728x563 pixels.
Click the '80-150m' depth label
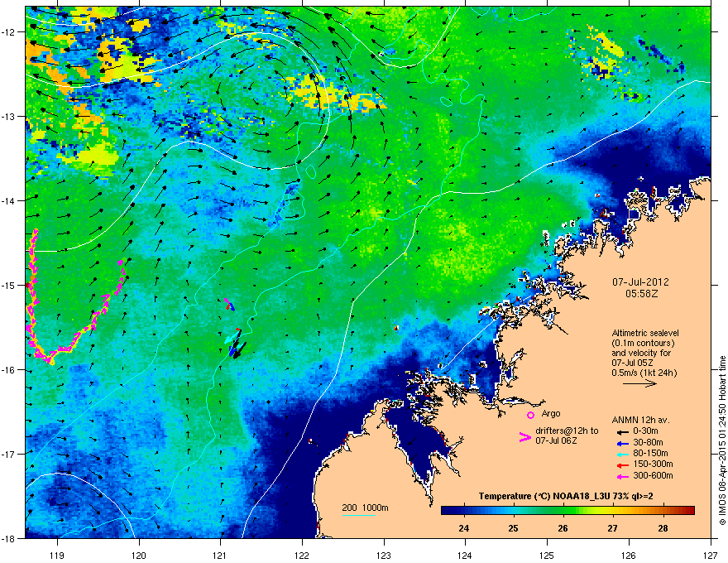pyautogui.click(x=650, y=454)
